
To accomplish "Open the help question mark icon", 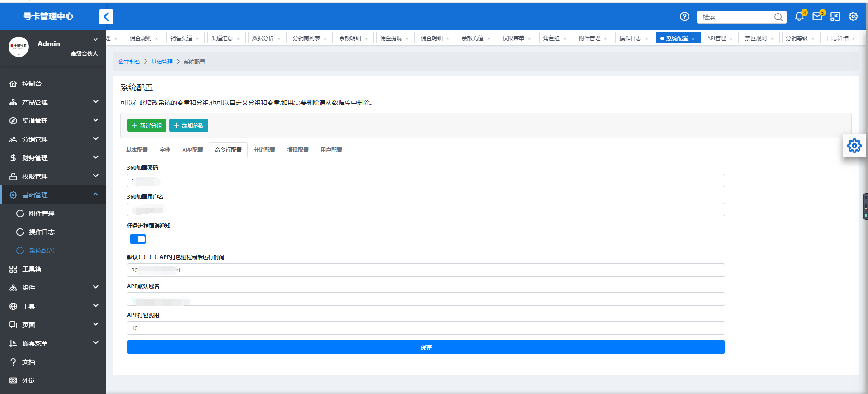I will pos(684,17).
